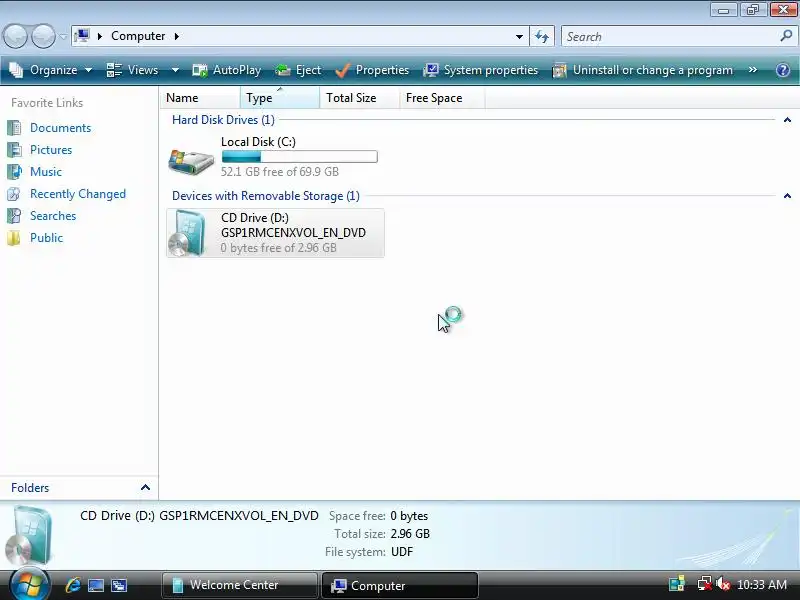This screenshot has width=800, height=600.
Task: Open Searches favorite link
Action: click(53, 216)
